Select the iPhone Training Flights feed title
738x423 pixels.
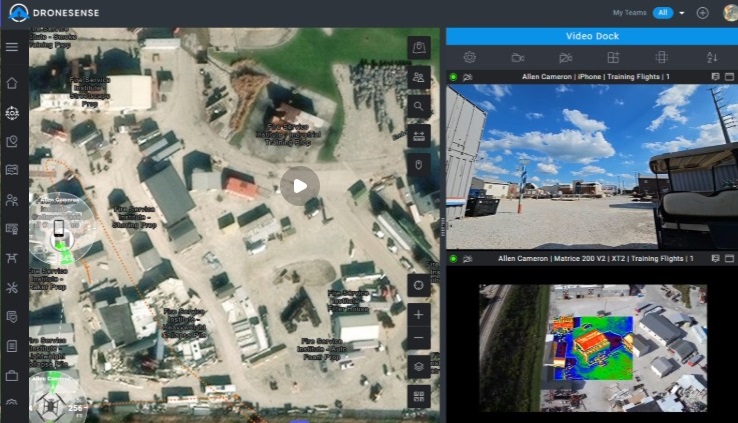595,77
